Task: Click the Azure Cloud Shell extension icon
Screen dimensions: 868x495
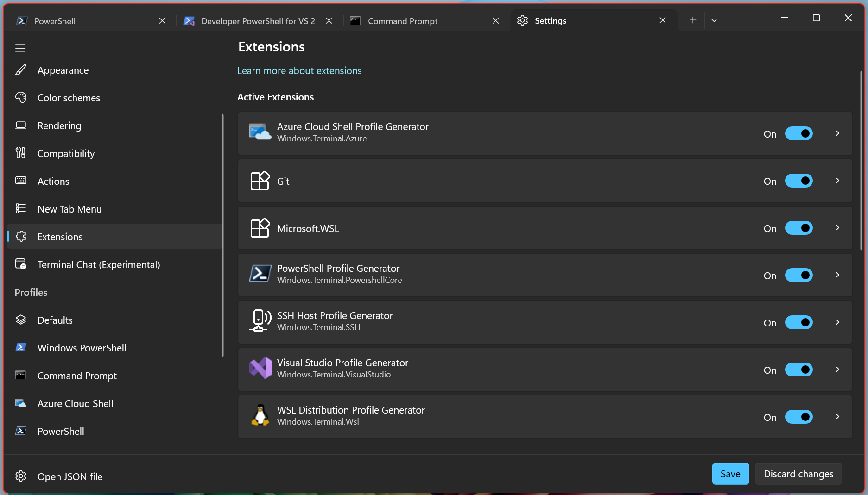Action: point(260,132)
